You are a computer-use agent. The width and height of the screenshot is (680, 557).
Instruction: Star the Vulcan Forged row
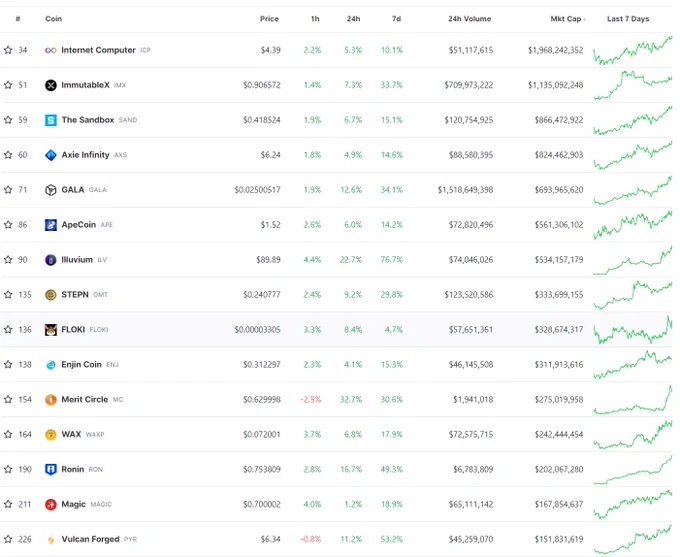coord(8,539)
